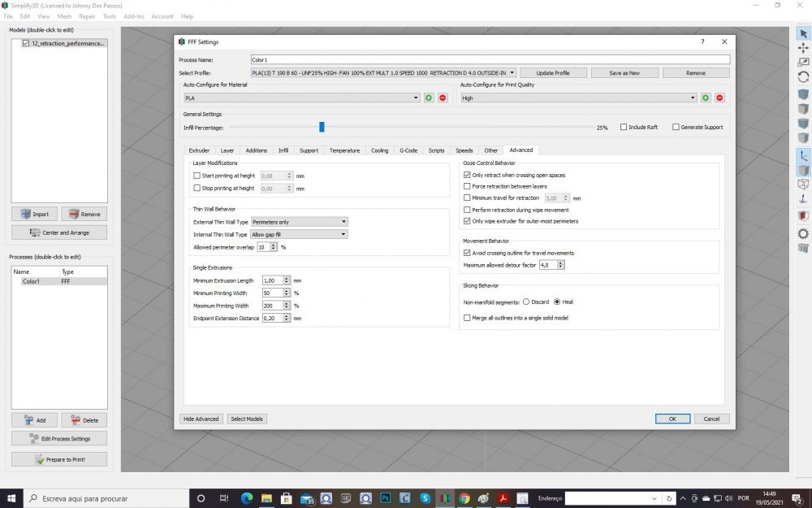Screen dimensions: 812x508
Task: Open the High print quality dropdown
Action: click(x=579, y=98)
